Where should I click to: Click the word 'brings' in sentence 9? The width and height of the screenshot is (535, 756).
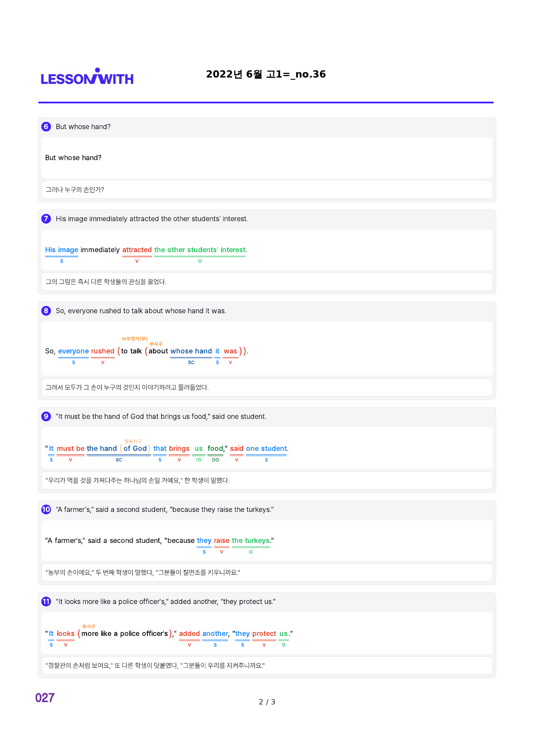click(x=179, y=448)
